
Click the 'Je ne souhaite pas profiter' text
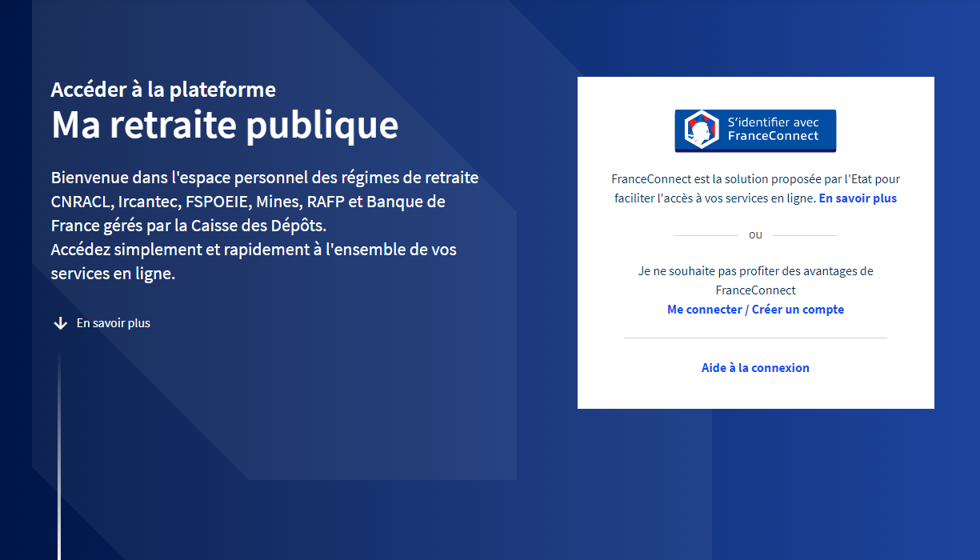pos(755,281)
